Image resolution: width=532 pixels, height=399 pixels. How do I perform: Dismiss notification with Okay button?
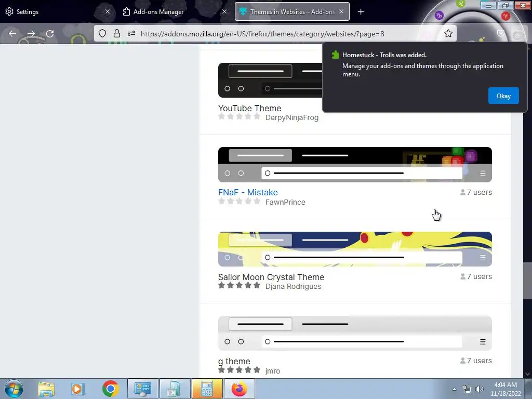pos(503,96)
